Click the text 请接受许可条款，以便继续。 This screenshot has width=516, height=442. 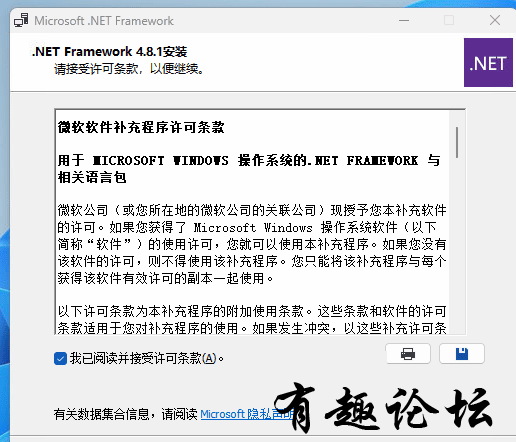pos(129,69)
